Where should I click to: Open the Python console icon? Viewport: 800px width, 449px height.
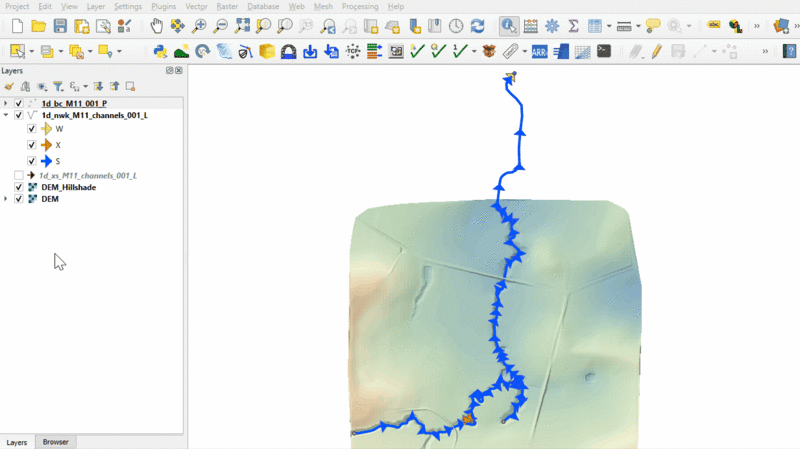coord(160,51)
